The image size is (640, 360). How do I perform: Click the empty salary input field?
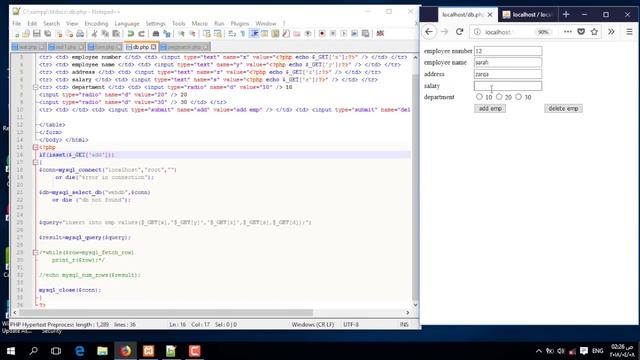tap(508, 86)
